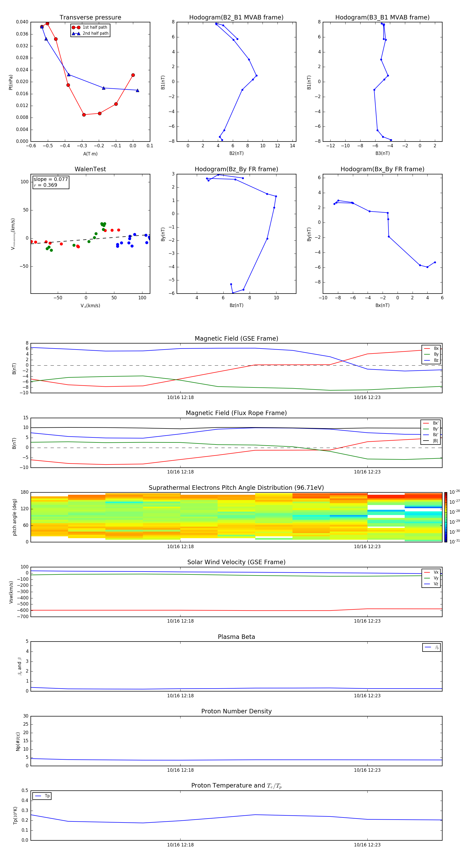The width and height of the screenshot is (473, 868).
Task: Select the '1st half path' legend entry
Action: pyautogui.click(x=90, y=27)
